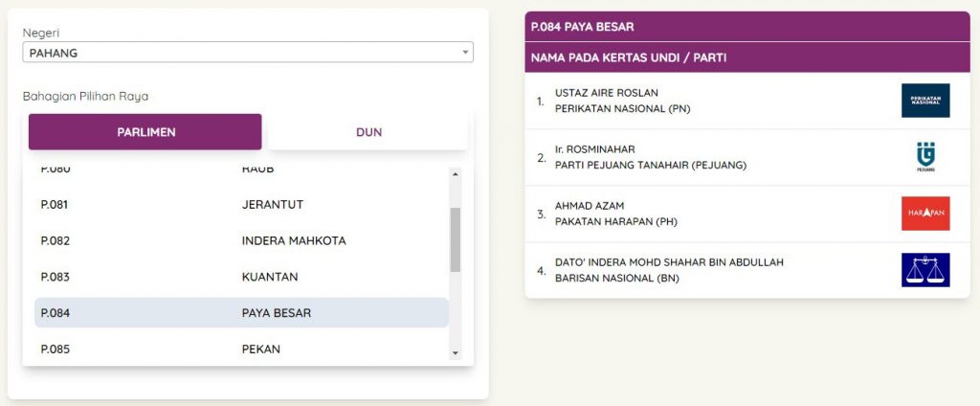Viewport: 980px width, 406px height.
Task: Click the Pakatan Harapan red logo
Action: [925, 214]
